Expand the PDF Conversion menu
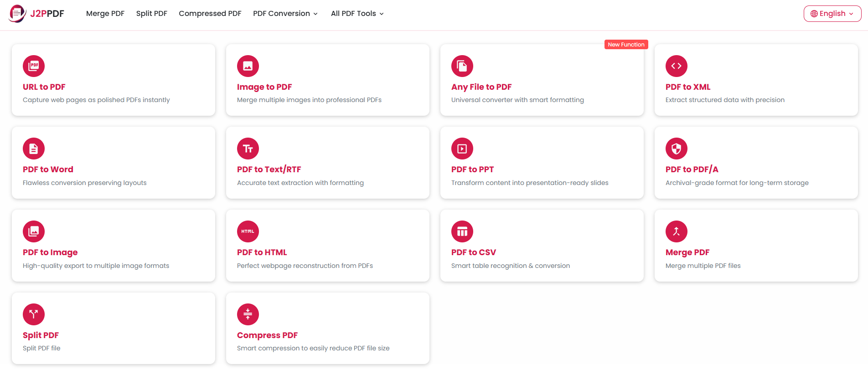Screen dimensions: 868x380 (x=285, y=14)
